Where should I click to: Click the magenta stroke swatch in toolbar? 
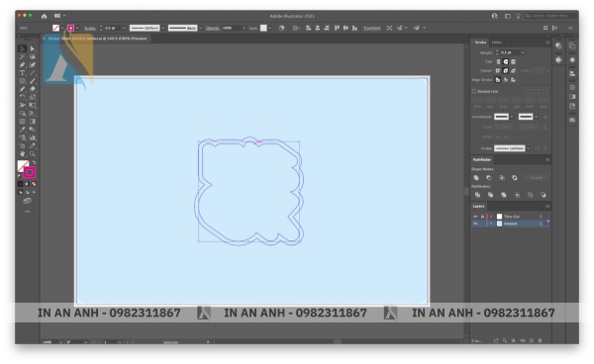(x=29, y=172)
